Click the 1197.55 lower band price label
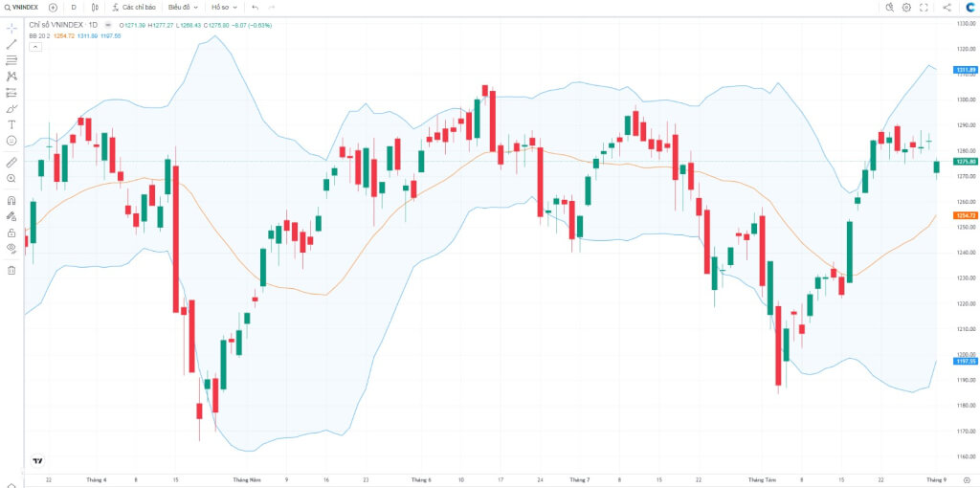980x488 pixels. click(966, 361)
